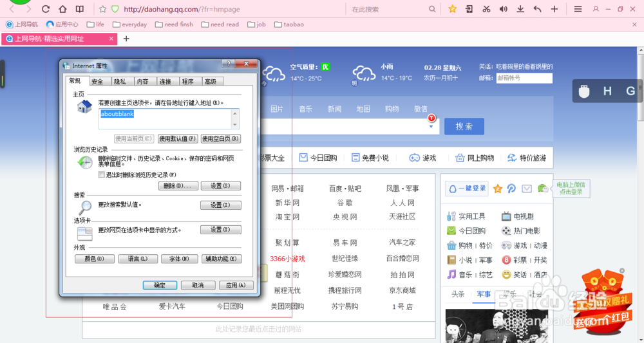Click 取消 in Internet 属性 dialog
This screenshot has width=644, height=343.
[198, 285]
